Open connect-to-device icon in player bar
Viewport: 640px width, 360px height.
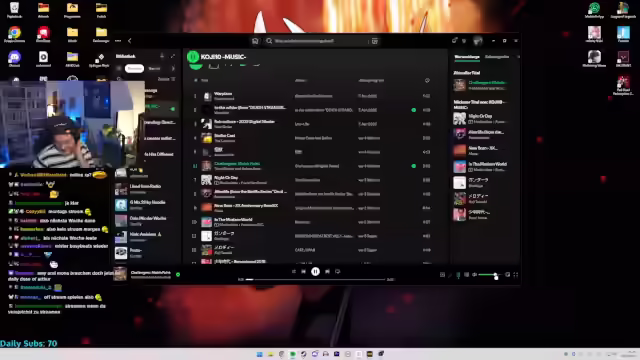click(x=466, y=275)
